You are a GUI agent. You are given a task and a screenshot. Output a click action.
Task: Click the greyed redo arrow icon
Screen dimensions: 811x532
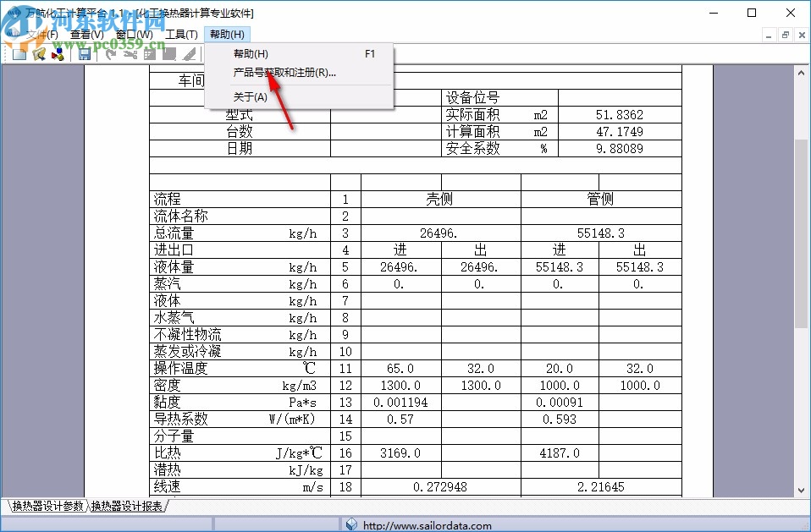[x=110, y=54]
